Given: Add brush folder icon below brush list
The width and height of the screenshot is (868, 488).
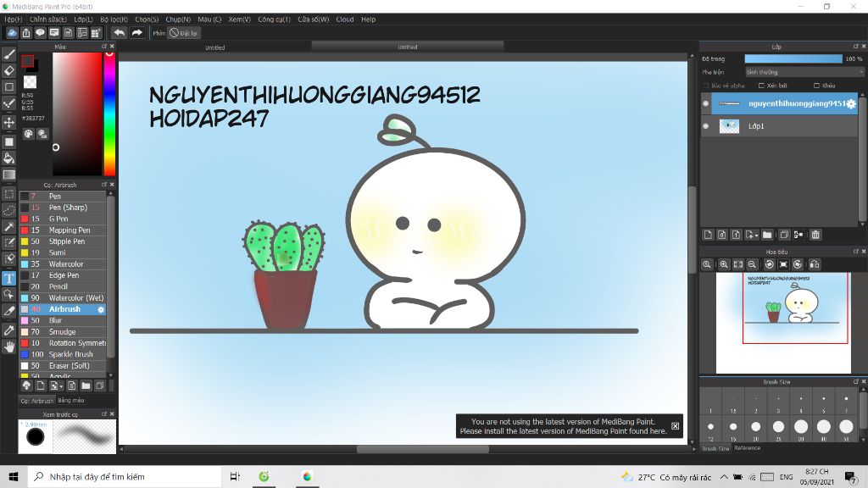Looking at the screenshot, I should coord(86,385).
